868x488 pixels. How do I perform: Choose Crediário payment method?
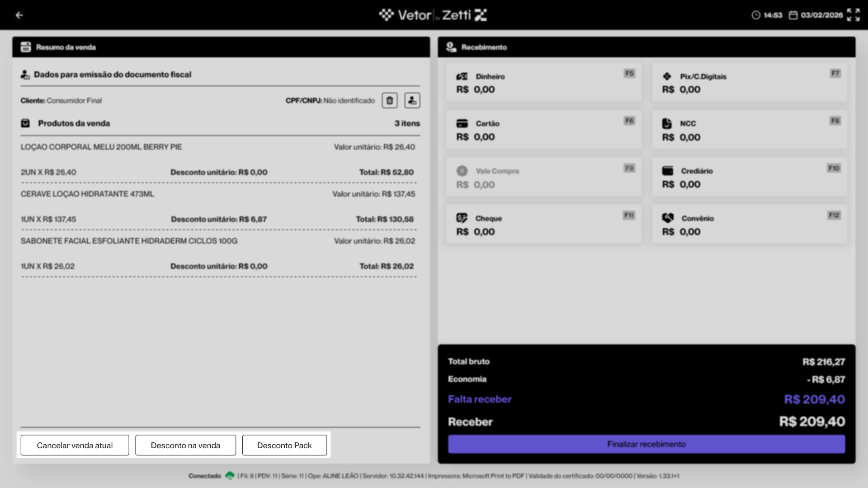pyautogui.click(x=749, y=178)
